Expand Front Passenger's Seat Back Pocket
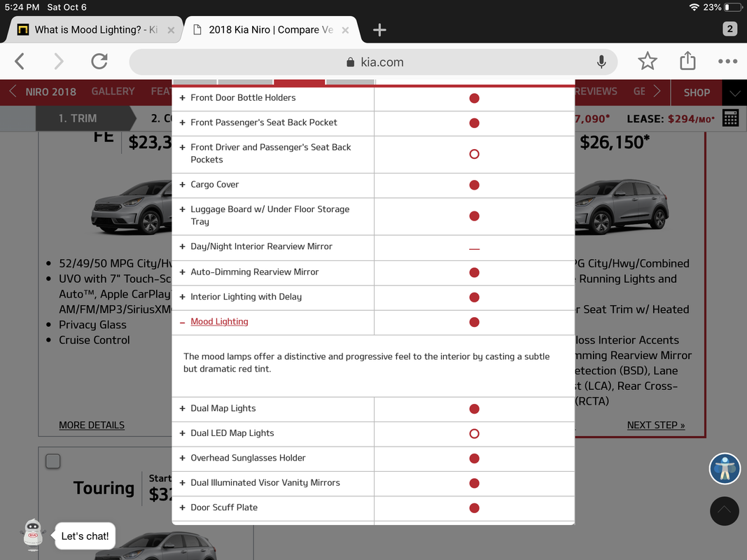Screen dimensions: 747x560 182,122
